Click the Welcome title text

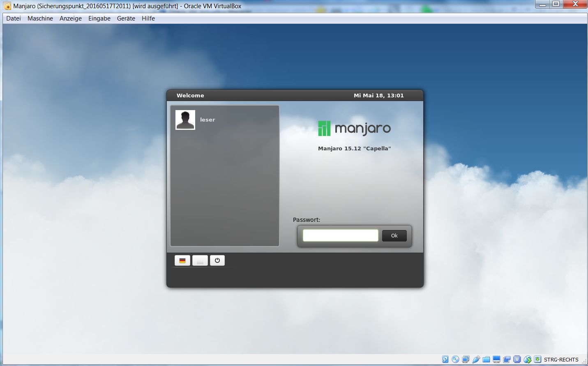(190, 95)
